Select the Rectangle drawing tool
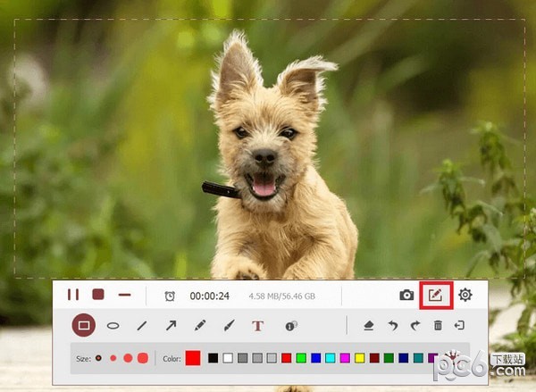536x392 pixels. click(84, 325)
